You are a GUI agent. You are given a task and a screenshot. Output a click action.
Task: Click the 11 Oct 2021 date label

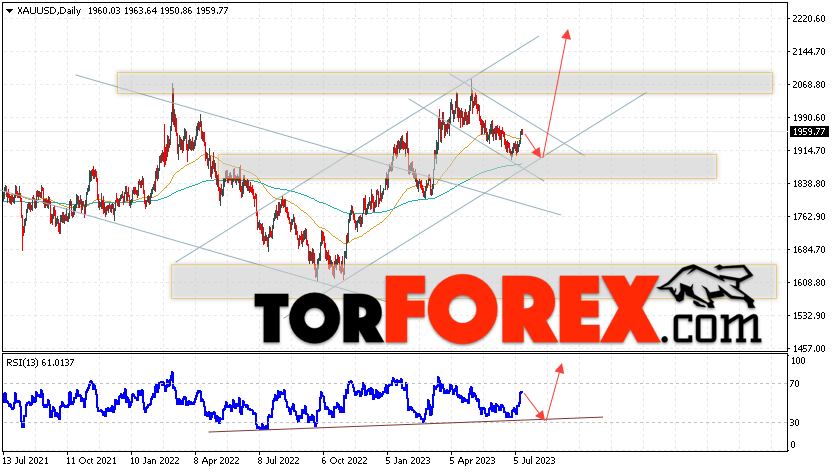coord(91,460)
